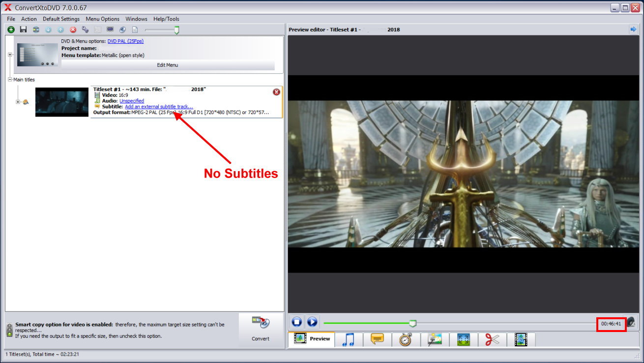Click the Output format MPEG-2 PAL text
The width and height of the screenshot is (644, 363).
point(181,113)
